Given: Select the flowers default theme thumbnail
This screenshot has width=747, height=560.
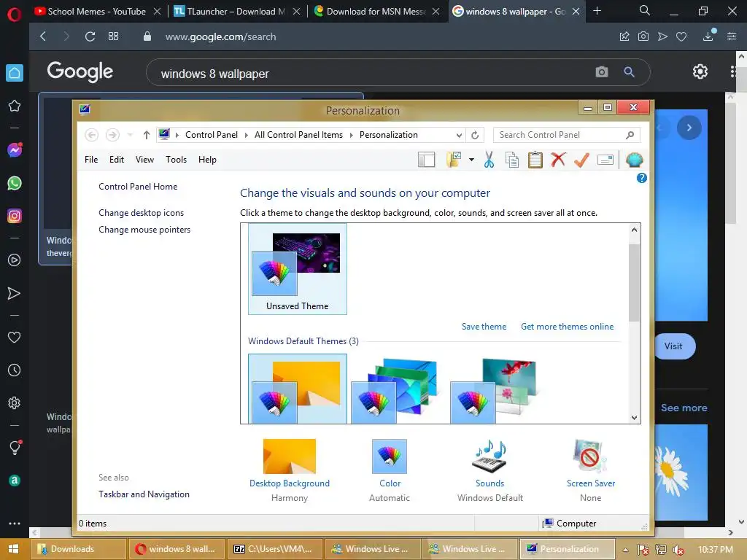Looking at the screenshot, I should (494, 391).
